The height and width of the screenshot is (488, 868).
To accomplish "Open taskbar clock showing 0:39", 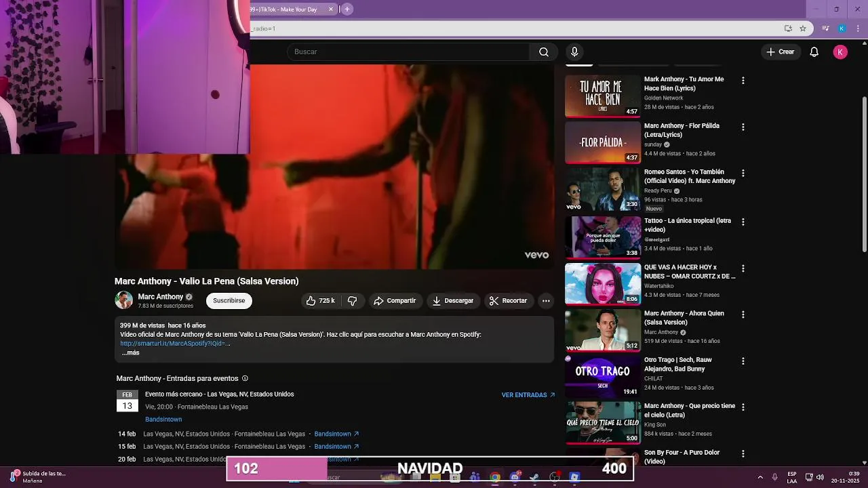I will pos(846,477).
